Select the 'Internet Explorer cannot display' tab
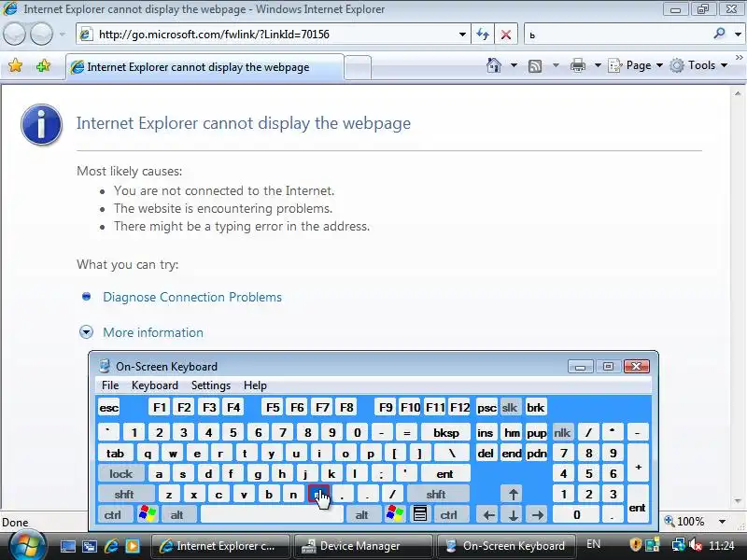 (x=204, y=67)
